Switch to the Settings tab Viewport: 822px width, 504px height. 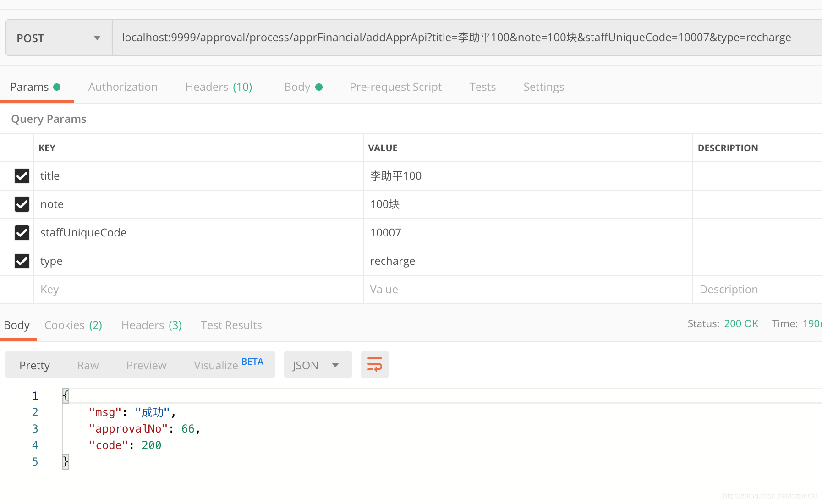tap(543, 87)
